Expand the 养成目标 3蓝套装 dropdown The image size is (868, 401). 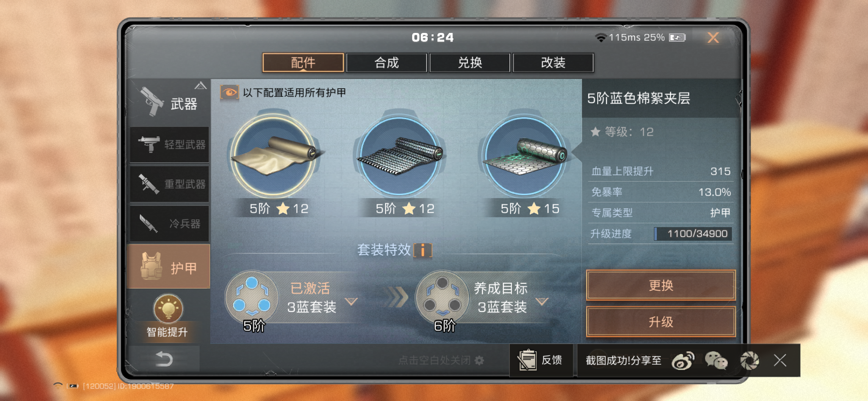(x=542, y=301)
